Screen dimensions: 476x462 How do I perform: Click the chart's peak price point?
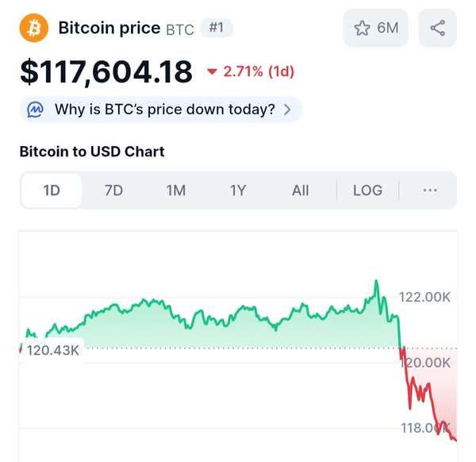[x=376, y=281]
